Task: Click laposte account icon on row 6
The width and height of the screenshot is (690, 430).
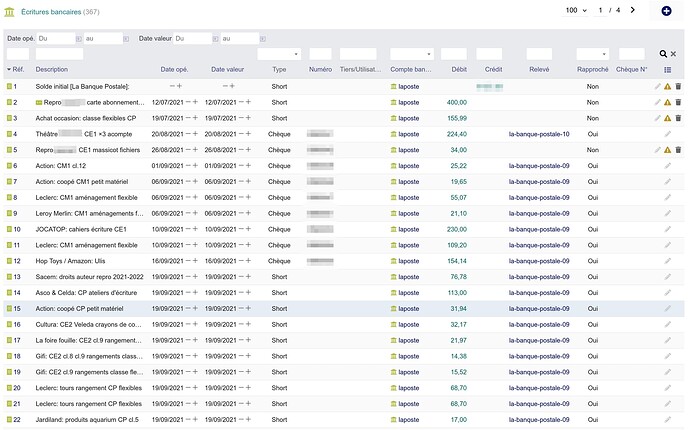Action: [x=393, y=166]
